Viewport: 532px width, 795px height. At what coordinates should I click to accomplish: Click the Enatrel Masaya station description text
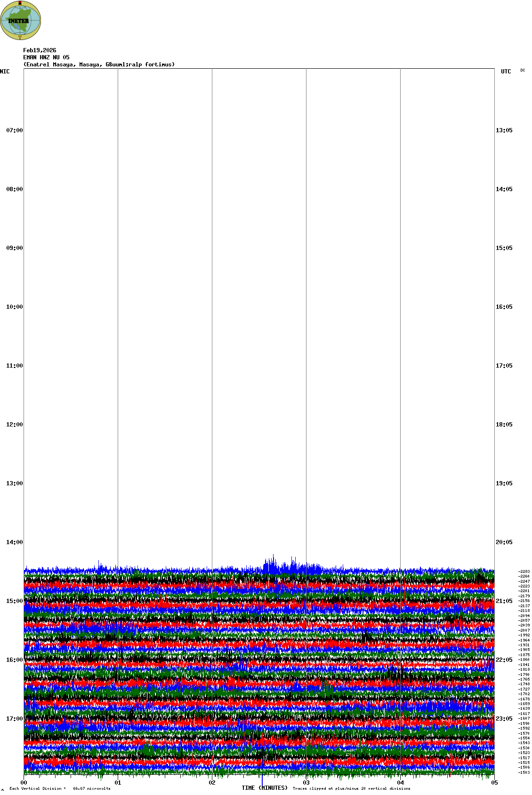[99, 64]
